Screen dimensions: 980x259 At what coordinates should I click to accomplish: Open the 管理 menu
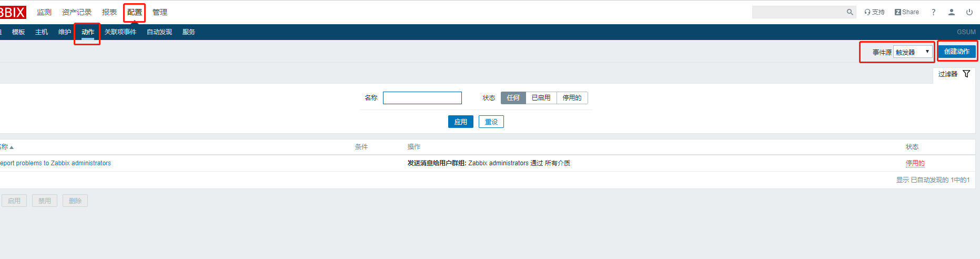pos(160,12)
